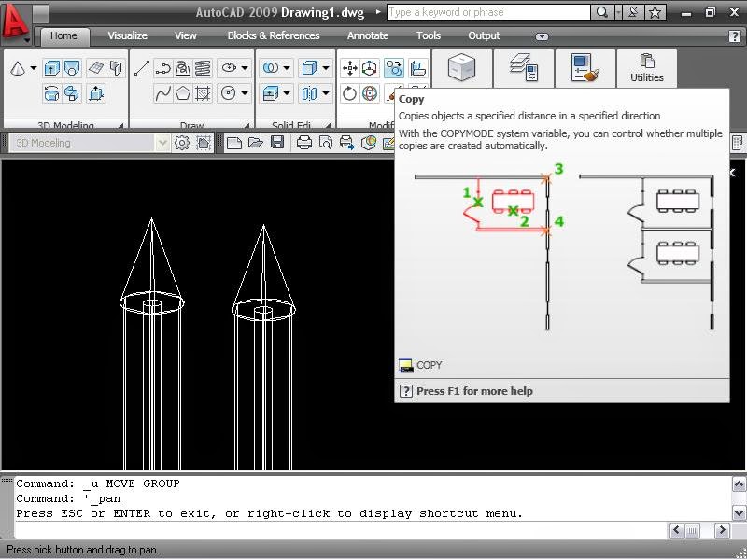This screenshot has height=560, width=747.
Task: Open the Utilities panel button
Action: click(x=647, y=68)
